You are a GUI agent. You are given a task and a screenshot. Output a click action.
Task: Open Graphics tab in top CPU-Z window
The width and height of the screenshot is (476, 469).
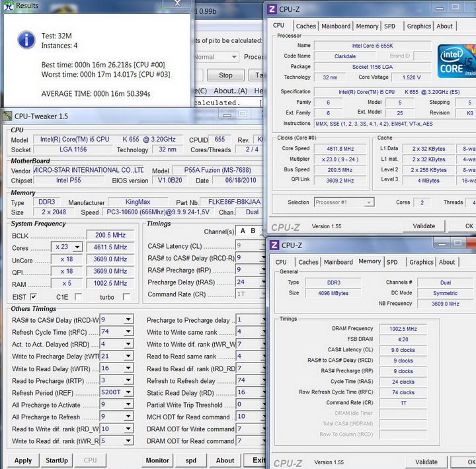(x=419, y=26)
